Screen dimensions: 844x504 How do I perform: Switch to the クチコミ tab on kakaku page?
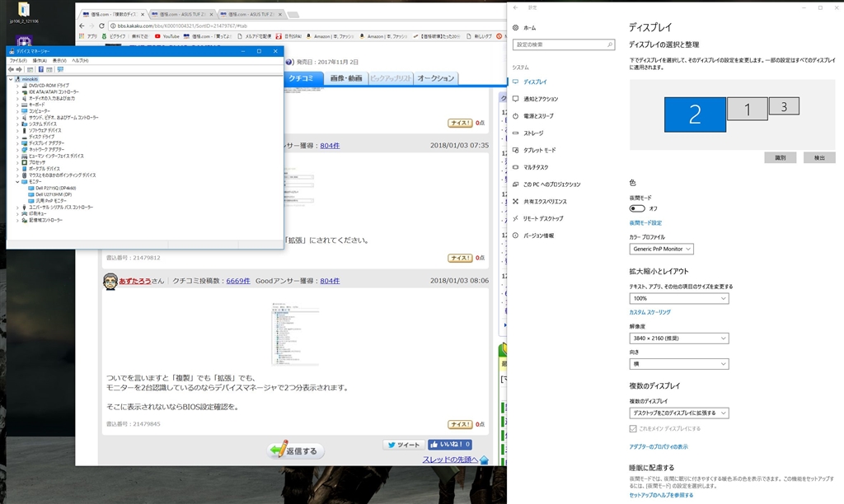[302, 78]
